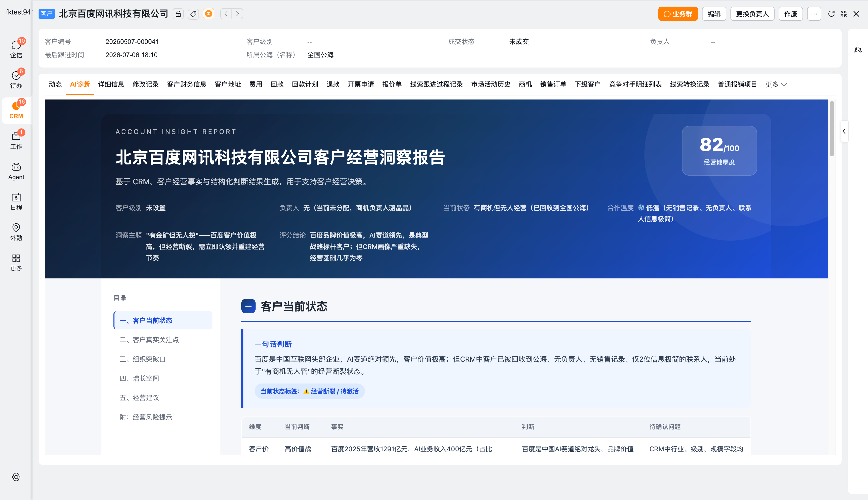Click the refresh icon in the header
Viewport: 868px width, 500px height.
pos(831,14)
